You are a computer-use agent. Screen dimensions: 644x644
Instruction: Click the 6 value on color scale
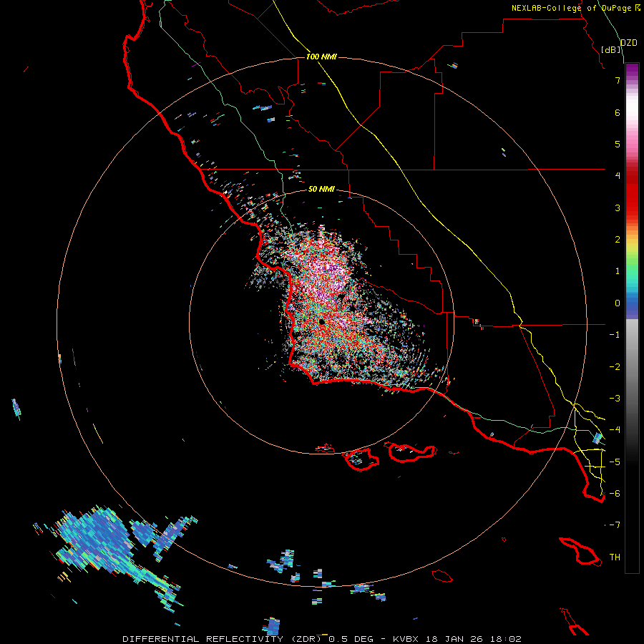[618, 112]
